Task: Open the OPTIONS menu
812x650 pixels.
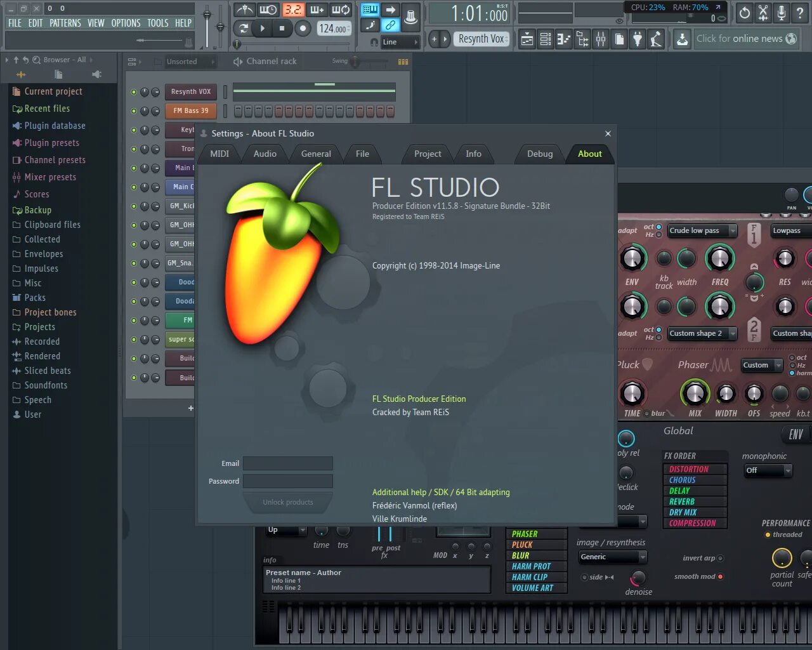Action: [x=126, y=23]
